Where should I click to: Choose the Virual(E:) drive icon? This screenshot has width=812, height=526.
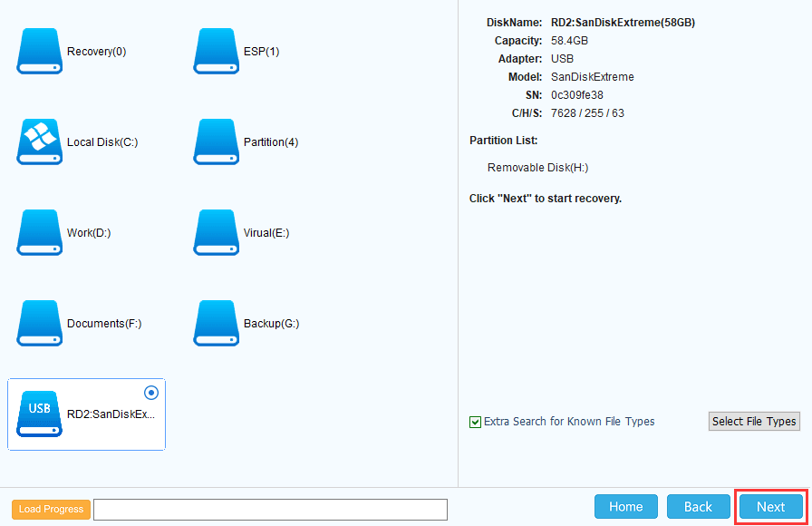216,232
